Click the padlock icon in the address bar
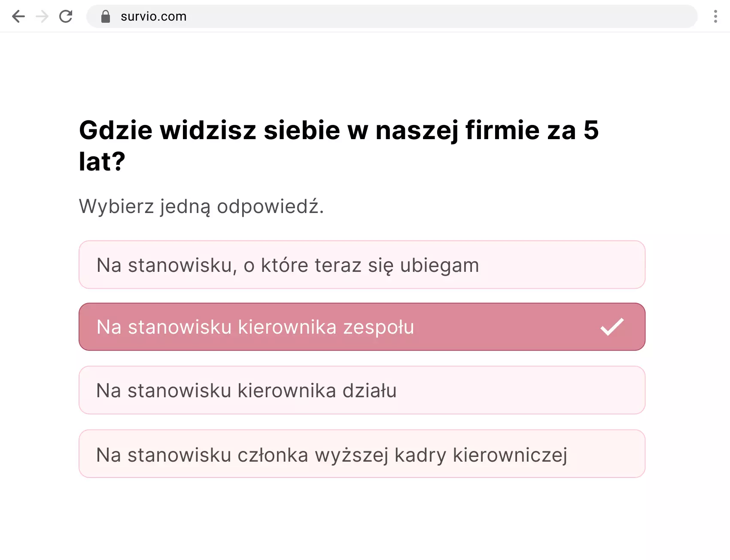The height and width of the screenshot is (560, 730). click(x=105, y=16)
